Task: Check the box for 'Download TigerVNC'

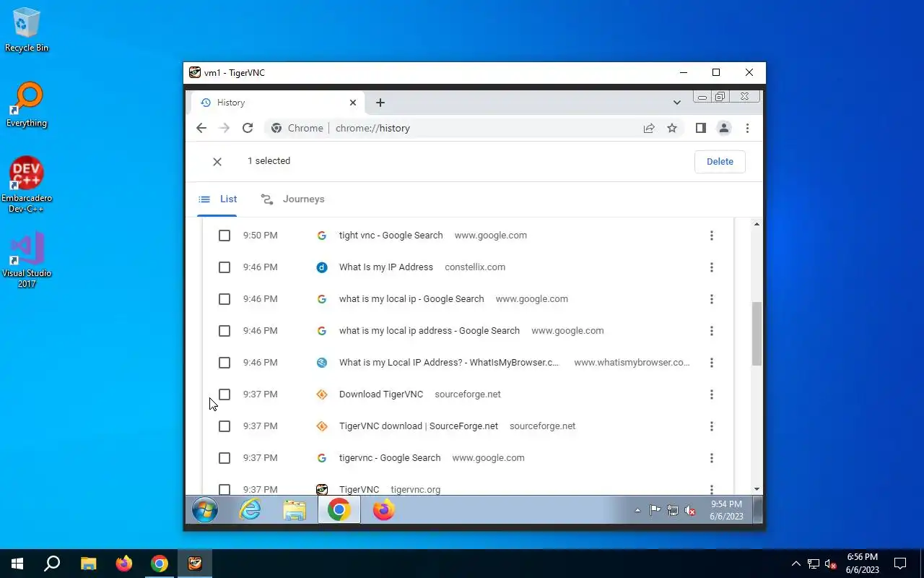Action: click(225, 394)
